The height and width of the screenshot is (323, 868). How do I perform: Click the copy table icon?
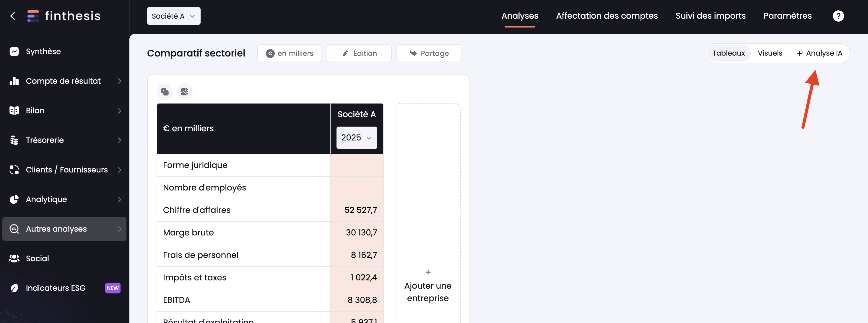[165, 91]
